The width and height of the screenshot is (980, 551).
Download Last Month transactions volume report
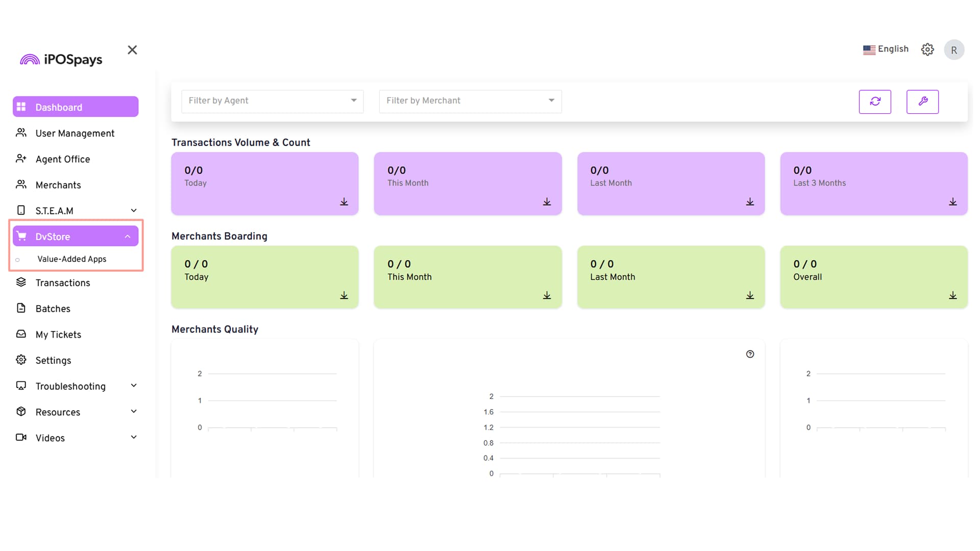pyautogui.click(x=750, y=202)
